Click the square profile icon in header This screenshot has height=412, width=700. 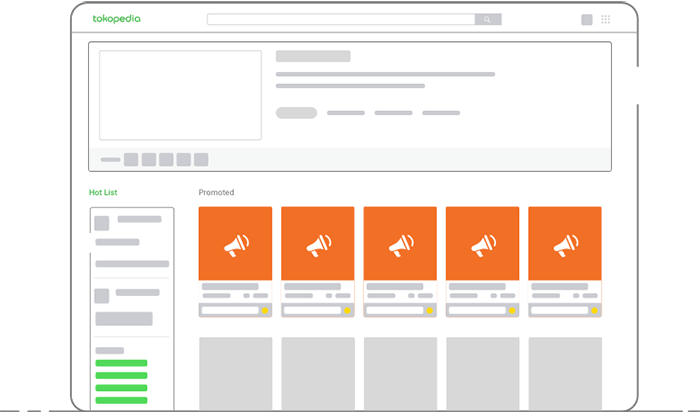point(587,19)
